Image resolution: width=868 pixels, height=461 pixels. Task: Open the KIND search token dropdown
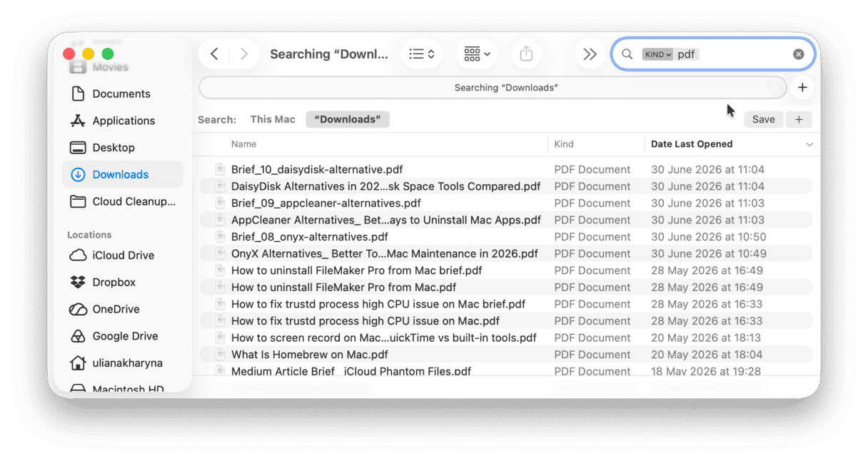tap(657, 54)
